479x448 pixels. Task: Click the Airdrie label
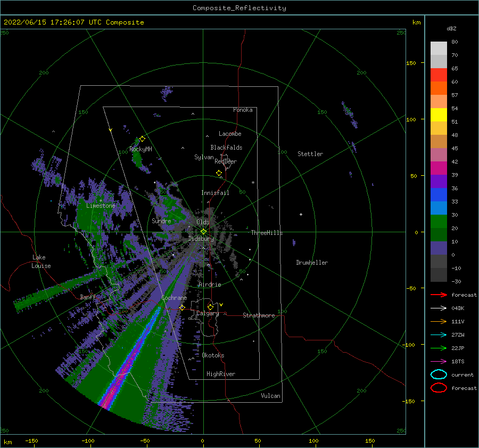tap(210, 284)
